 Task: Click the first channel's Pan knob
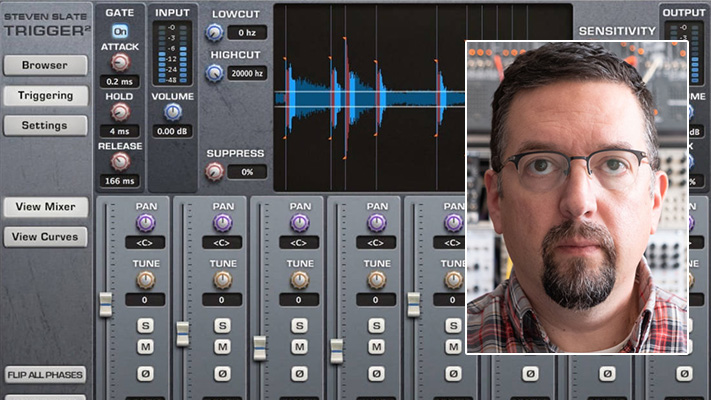146,223
